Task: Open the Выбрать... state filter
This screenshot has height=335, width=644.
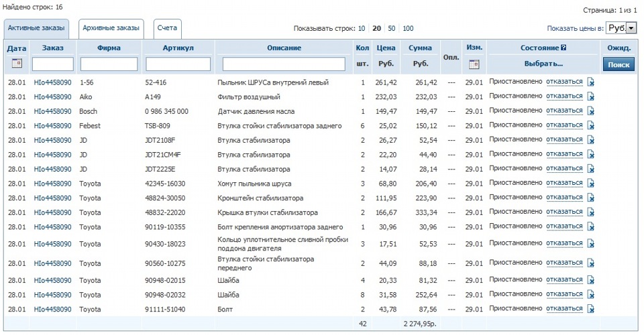Action: (543, 64)
